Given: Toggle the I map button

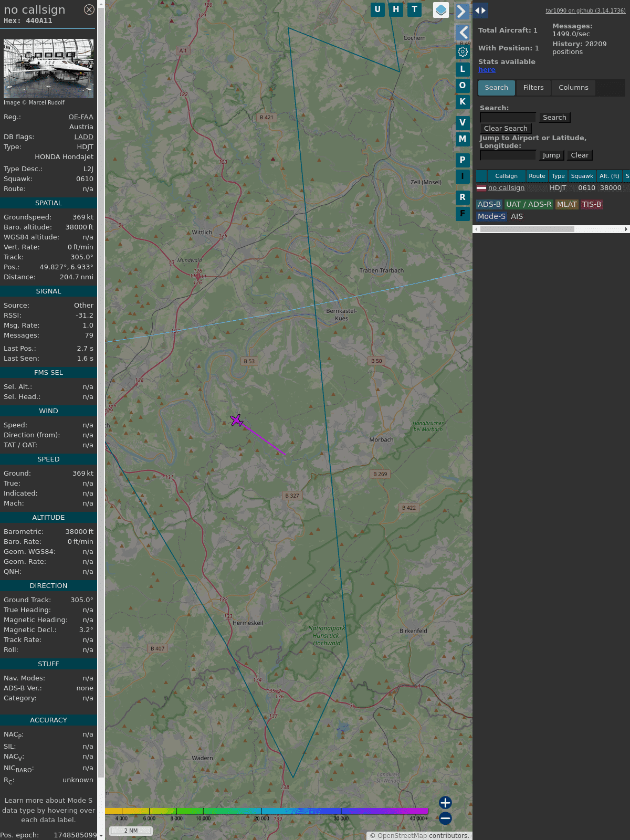Looking at the screenshot, I should [x=463, y=176].
